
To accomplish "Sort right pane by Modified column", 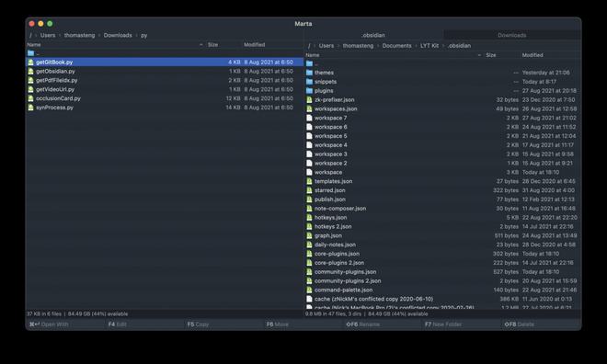I will 533,55.
